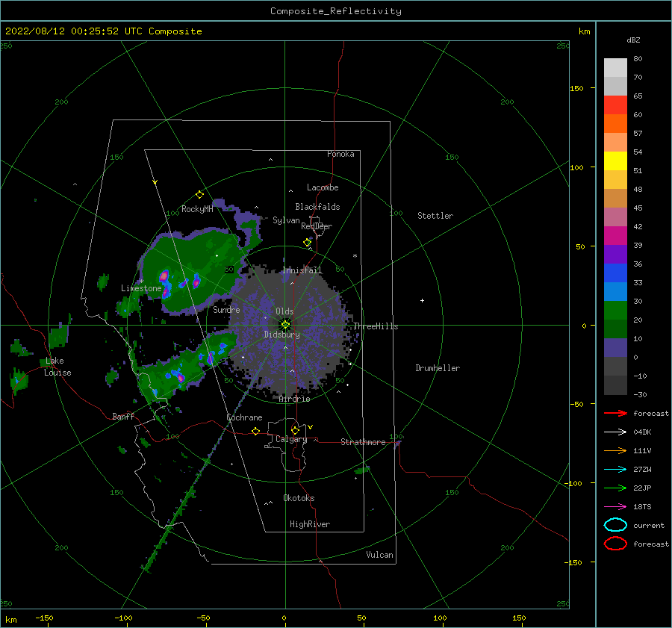Click the Limestone label
This screenshot has height=628, width=672.
coord(141,288)
